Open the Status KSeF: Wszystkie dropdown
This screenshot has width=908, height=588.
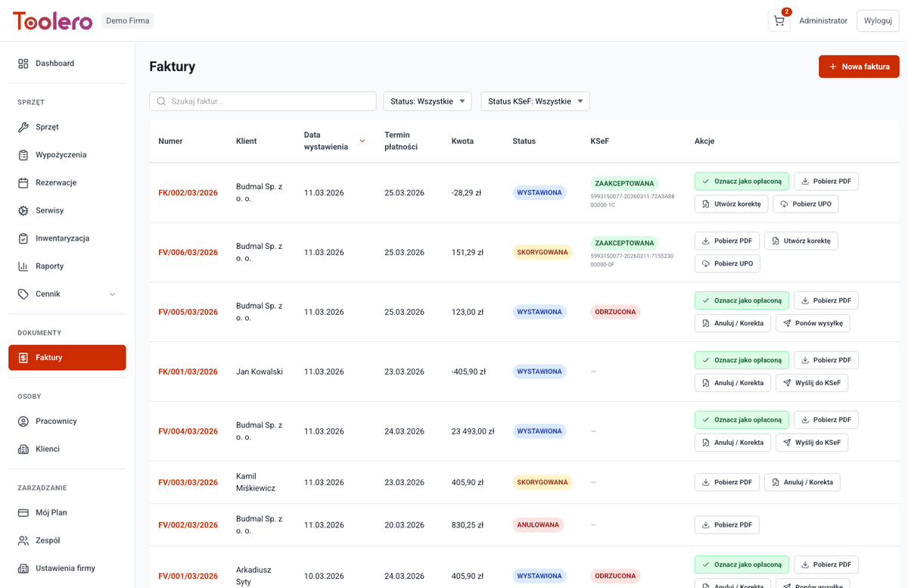[x=535, y=101]
